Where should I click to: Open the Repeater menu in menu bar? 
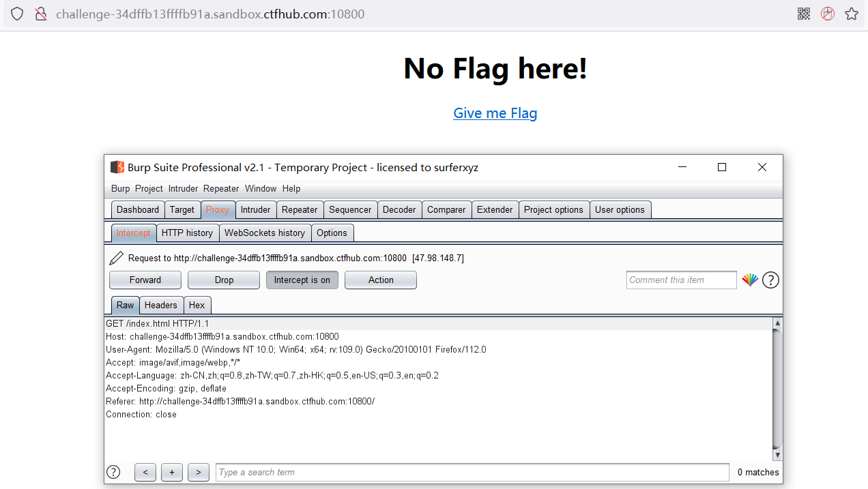point(221,188)
